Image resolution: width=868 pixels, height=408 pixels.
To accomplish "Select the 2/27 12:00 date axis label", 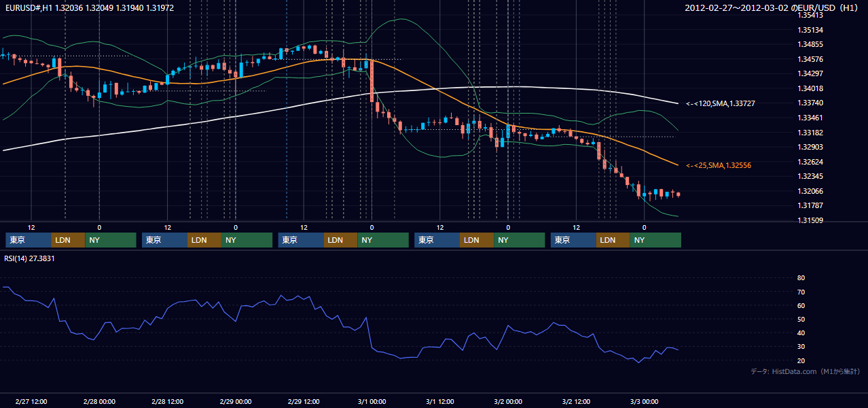I will click(31, 401).
